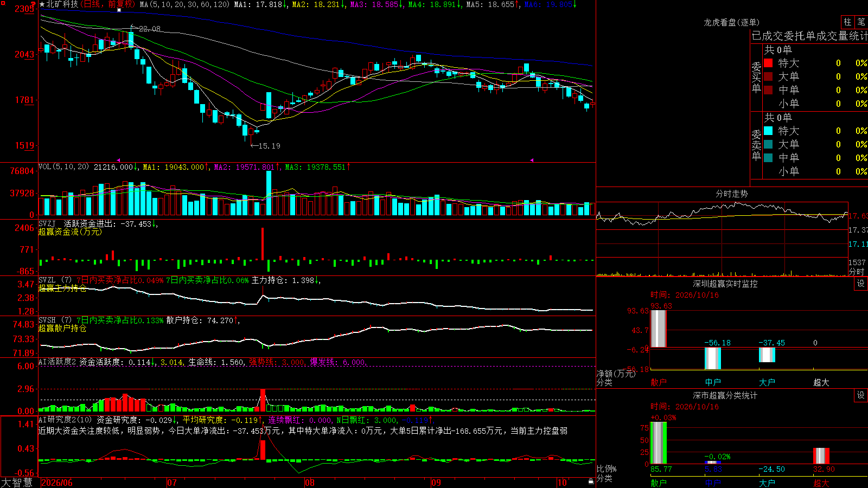Image resolution: width=868 pixels, height=488 pixels.
Task: Click the 分时走势 panel title
Action: [731, 194]
